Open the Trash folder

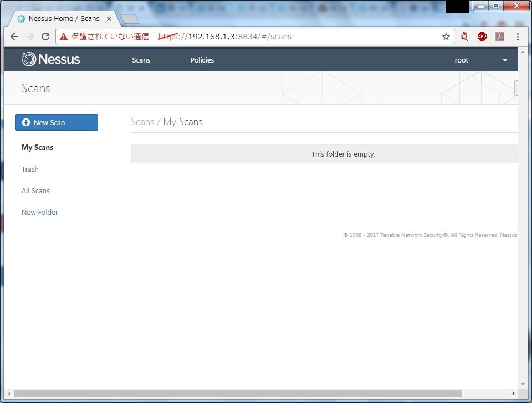click(x=30, y=169)
